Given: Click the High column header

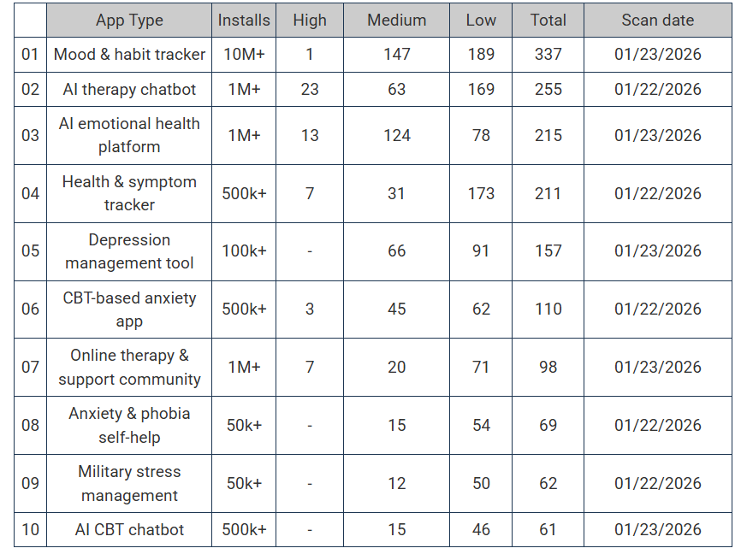Looking at the screenshot, I should (310, 21).
